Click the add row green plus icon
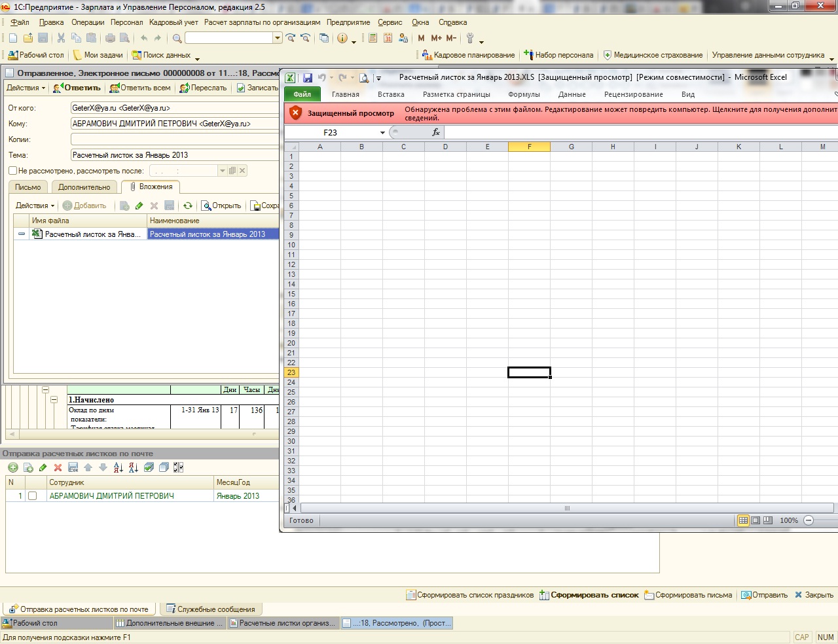The width and height of the screenshot is (838, 644). [12, 467]
